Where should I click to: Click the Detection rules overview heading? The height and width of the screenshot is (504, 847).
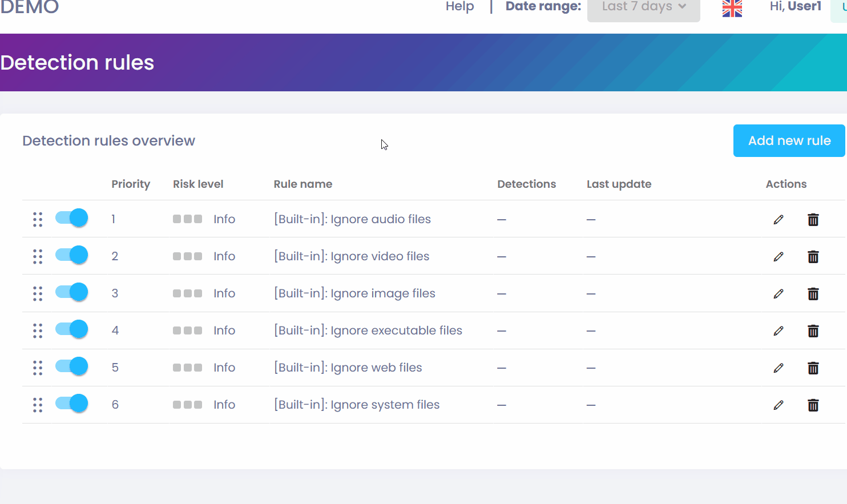[108, 140]
